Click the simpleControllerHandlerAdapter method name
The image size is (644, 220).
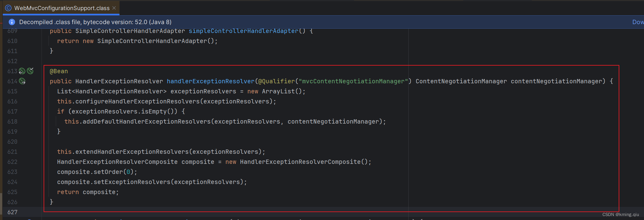[x=244, y=31]
